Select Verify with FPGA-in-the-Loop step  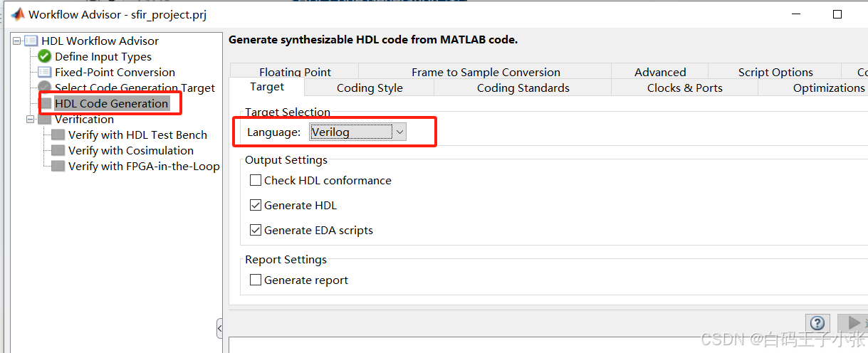pyautogui.click(x=144, y=166)
